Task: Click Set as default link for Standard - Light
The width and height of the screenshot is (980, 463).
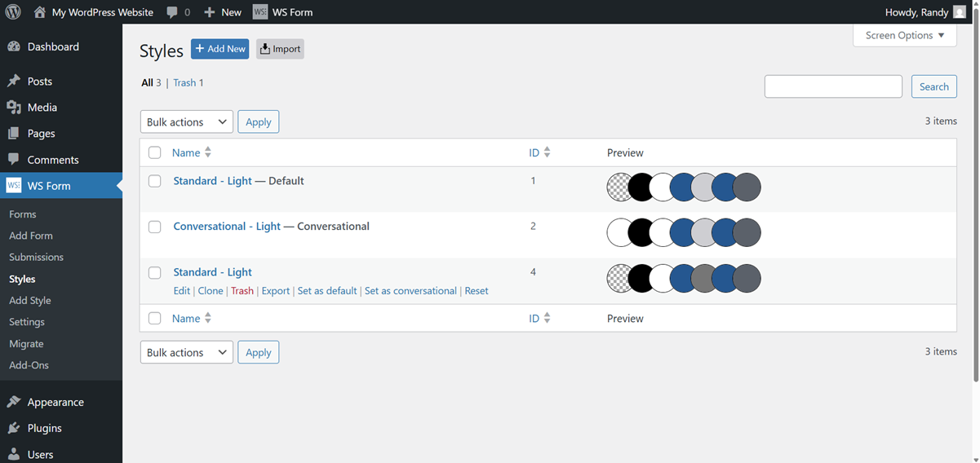Action: click(327, 291)
